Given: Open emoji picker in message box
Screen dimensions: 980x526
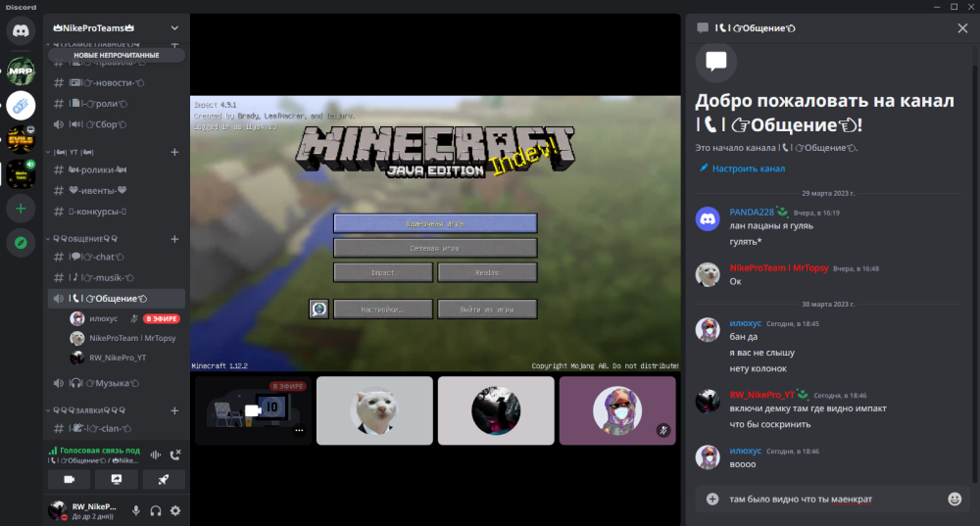Looking at the screenshot, I should point(955,499).
